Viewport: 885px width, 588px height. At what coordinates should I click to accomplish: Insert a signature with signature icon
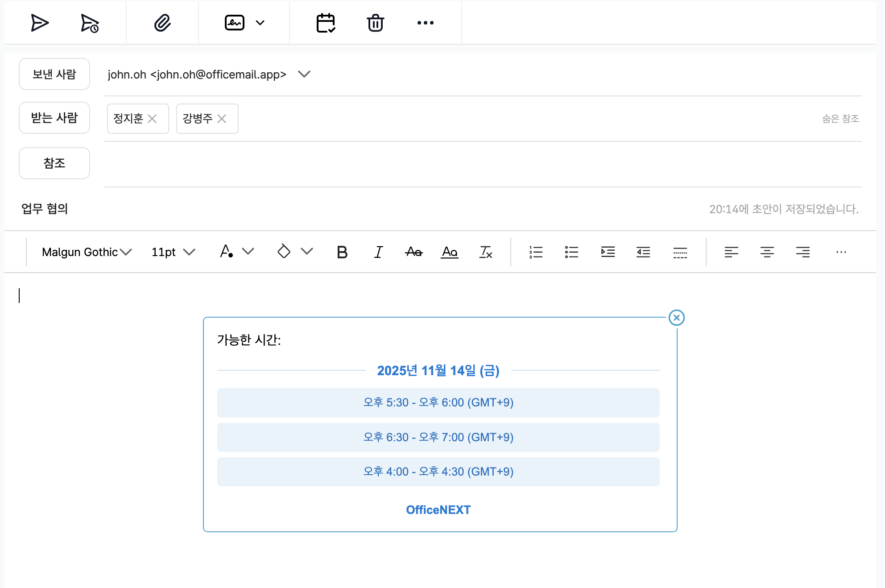coord(235,23)
